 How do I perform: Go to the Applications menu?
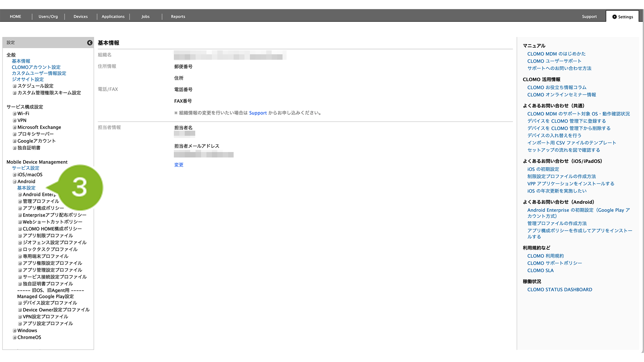(x=113, y=17)
